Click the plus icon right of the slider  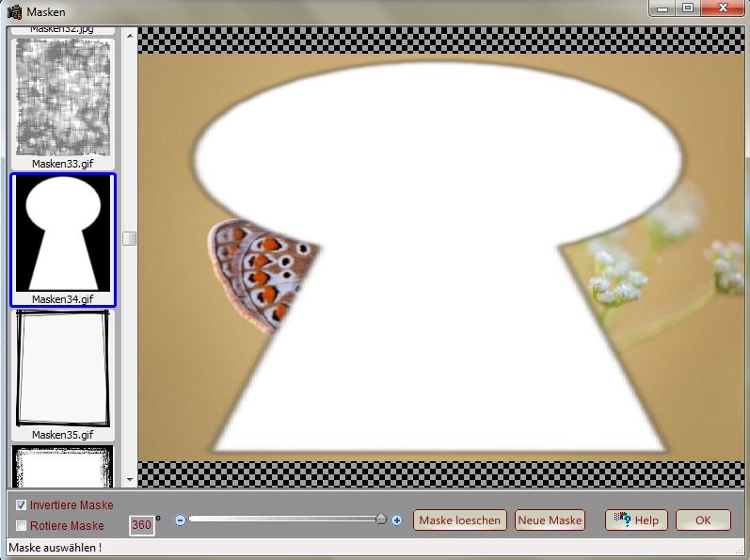pos(397,520)
